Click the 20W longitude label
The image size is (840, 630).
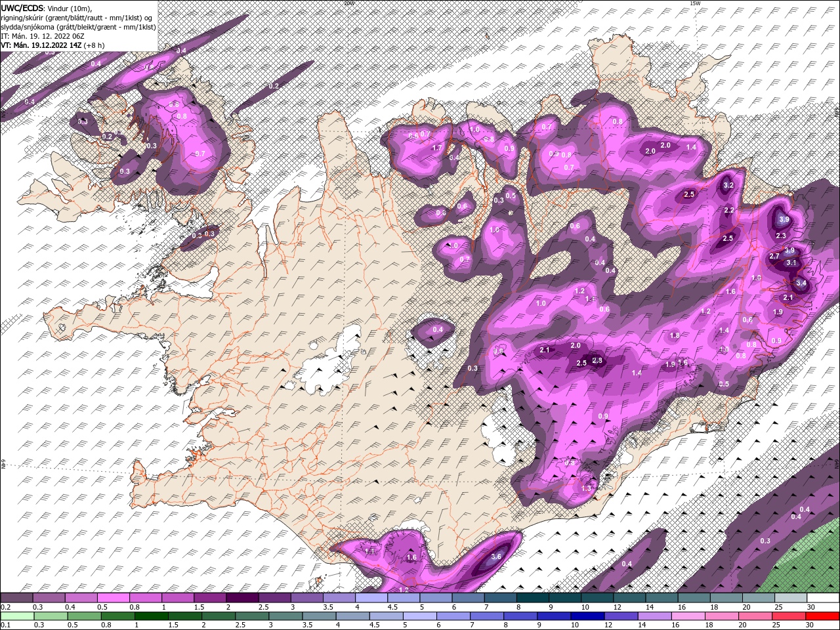pyautogui.click(x=349, y=3)
